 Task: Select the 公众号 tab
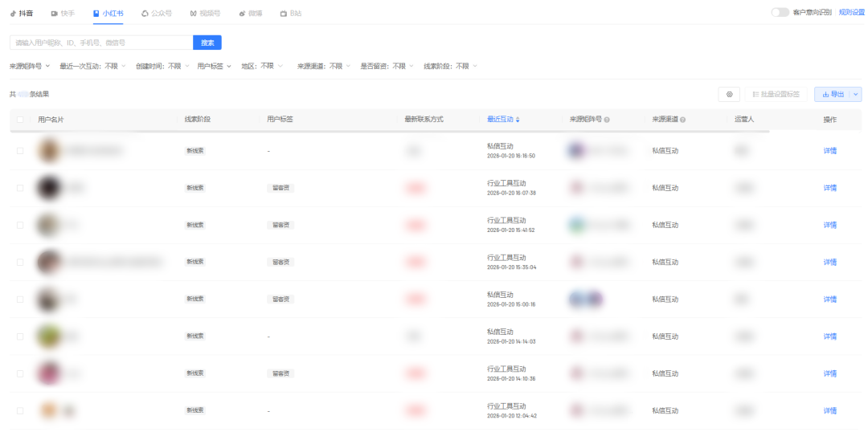click(156, 14)
